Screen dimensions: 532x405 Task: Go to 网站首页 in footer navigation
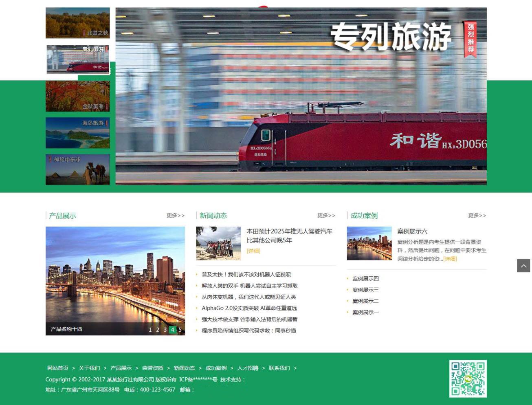pyautogui.click(x=58, y=368)
